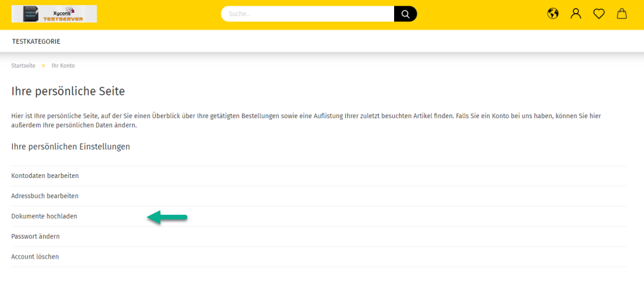The width and height of the screenshot is (644, 298).
Task: Go to Startseite via breadcrumb
Action: coord(23,66)
